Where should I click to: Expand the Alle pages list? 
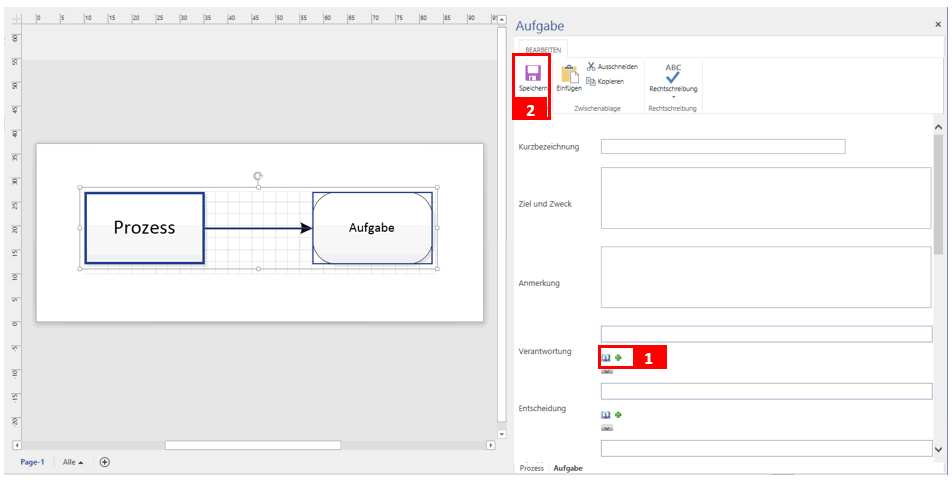pyautogui.click(x=73, y=462)
